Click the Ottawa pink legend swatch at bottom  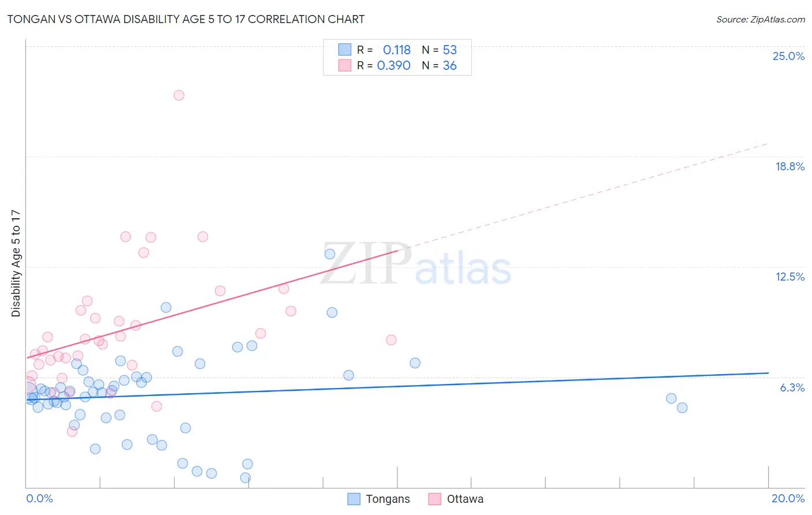435,499
